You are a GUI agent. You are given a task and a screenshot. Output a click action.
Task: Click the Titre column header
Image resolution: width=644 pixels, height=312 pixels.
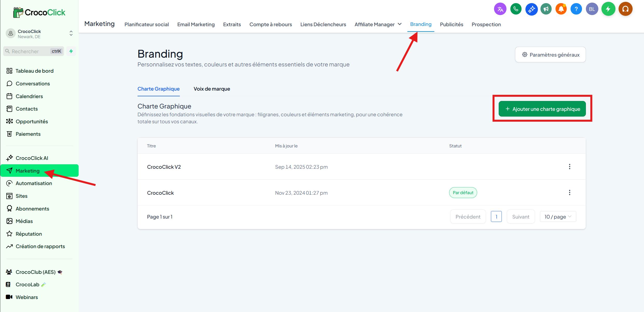click(152, 146)
